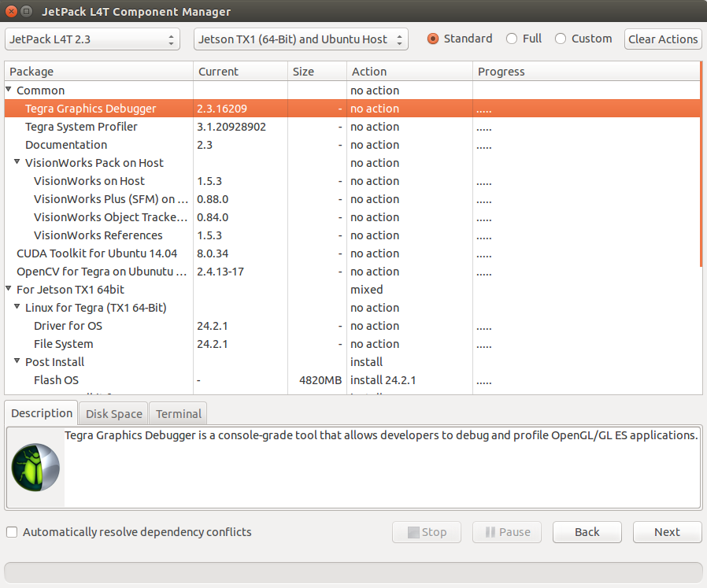Switch to the Disk Space tab
This screenshot has width=707, height=588.
point(113,413)
